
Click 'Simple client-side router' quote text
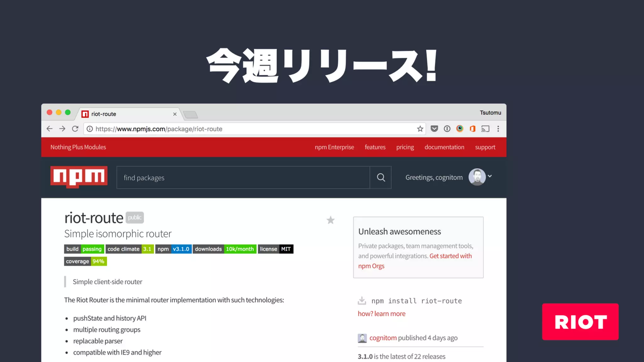point(108,282)
